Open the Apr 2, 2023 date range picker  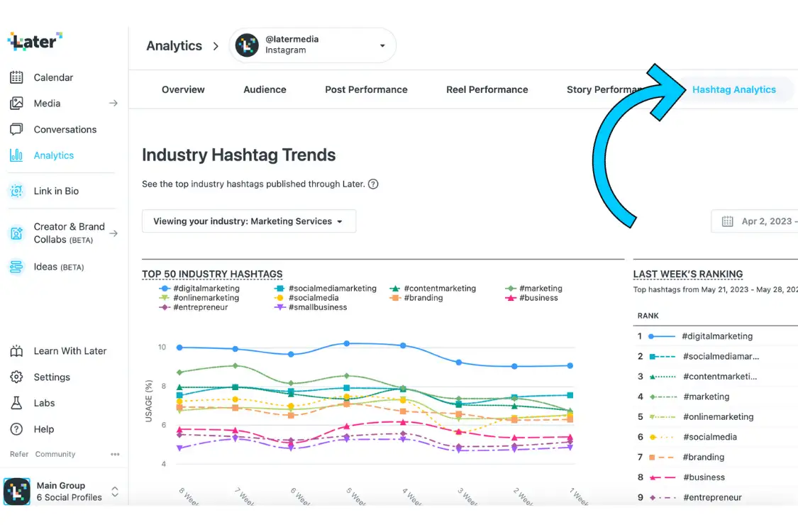click(754, 221)
